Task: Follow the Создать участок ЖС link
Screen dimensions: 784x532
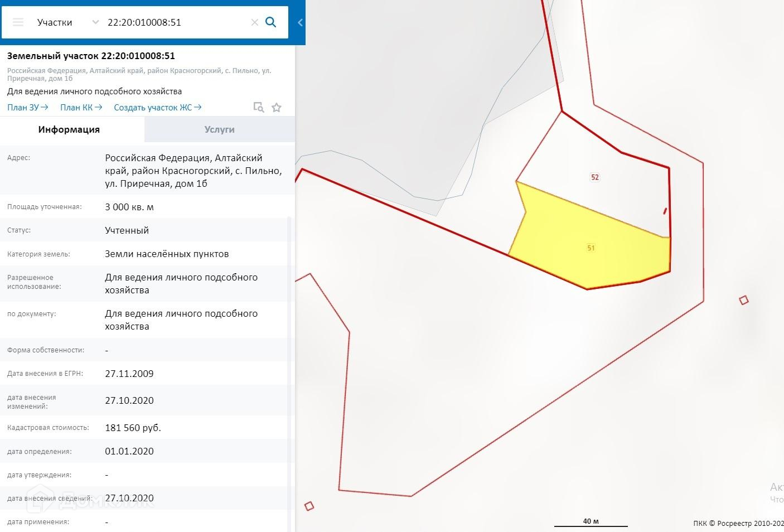Action: (x=158, y=107)
